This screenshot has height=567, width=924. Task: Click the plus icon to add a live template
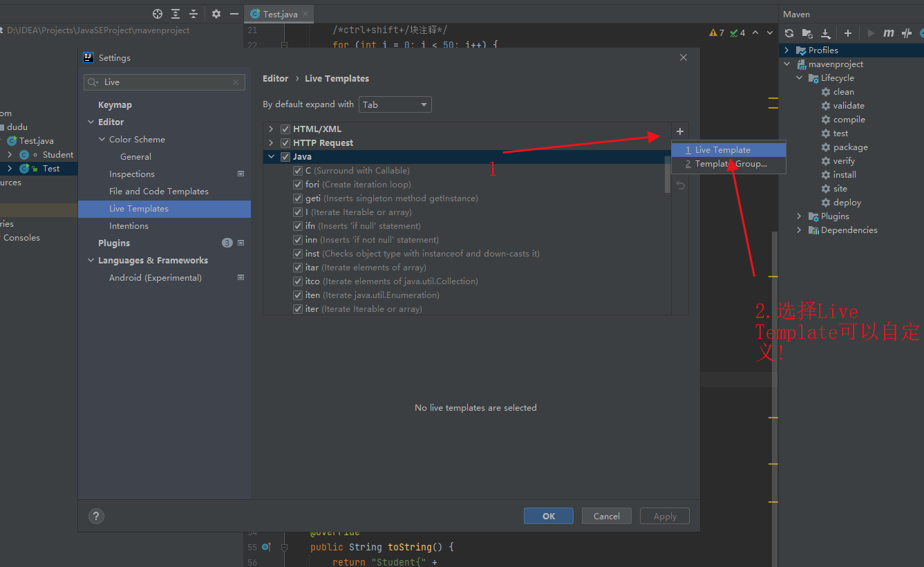[680, 131]
